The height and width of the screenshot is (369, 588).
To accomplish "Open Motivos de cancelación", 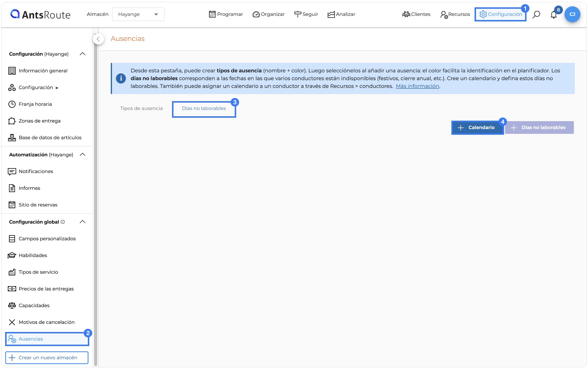I will click(47, 322).
